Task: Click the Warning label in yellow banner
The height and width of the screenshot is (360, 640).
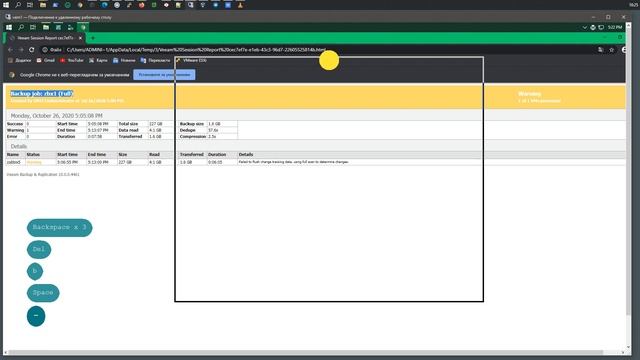Action: [529, 94]
